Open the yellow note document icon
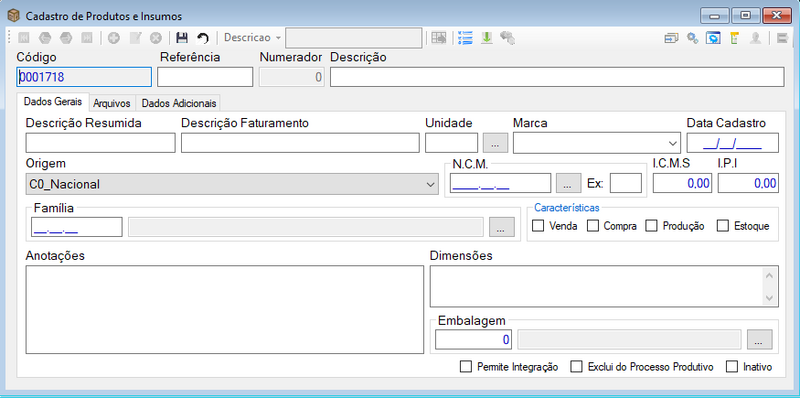Screen dimensions: 800x398 [735, 38]
